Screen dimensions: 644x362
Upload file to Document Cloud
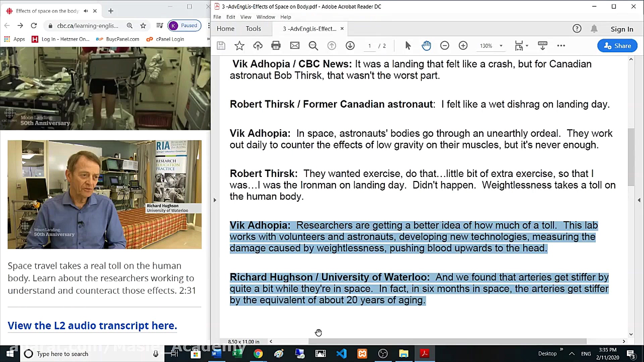[x=258, y=46]
